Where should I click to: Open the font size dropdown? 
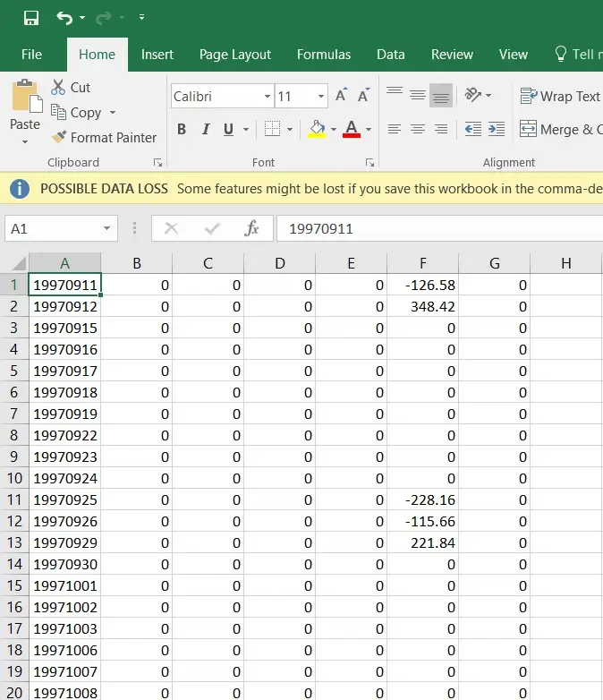pos(321,97)
